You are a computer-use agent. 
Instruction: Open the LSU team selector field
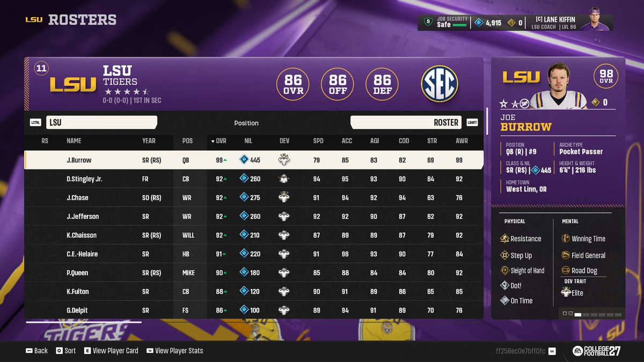(x=101, y=122)
